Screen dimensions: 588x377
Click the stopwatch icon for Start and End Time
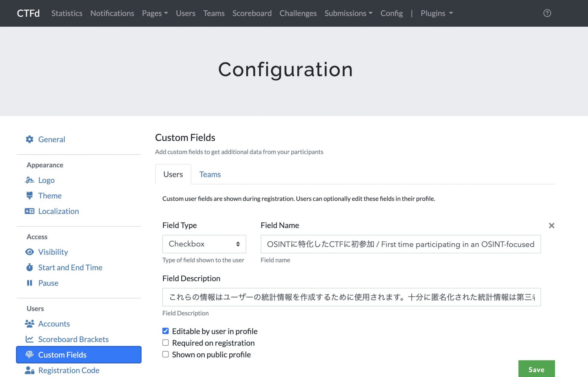coord(29,268)
